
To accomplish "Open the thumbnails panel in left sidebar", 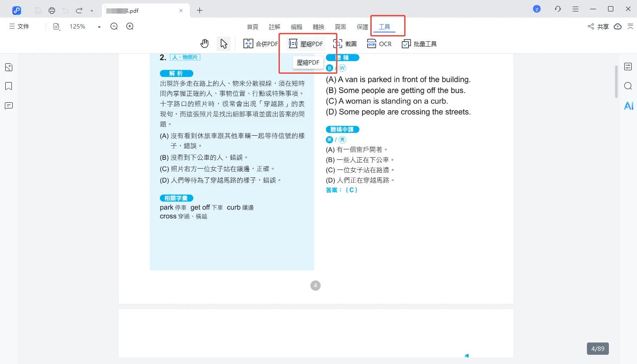I will click(x=9, y=67).
